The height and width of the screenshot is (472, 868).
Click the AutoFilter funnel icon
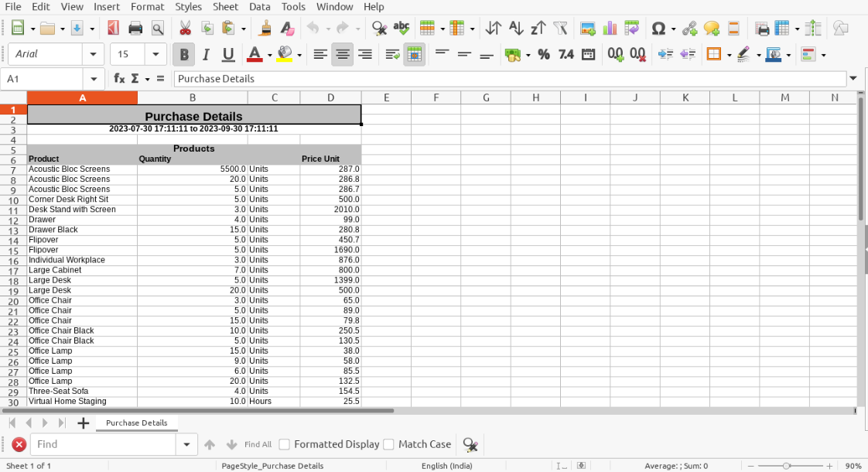click(x=560, y=28)
